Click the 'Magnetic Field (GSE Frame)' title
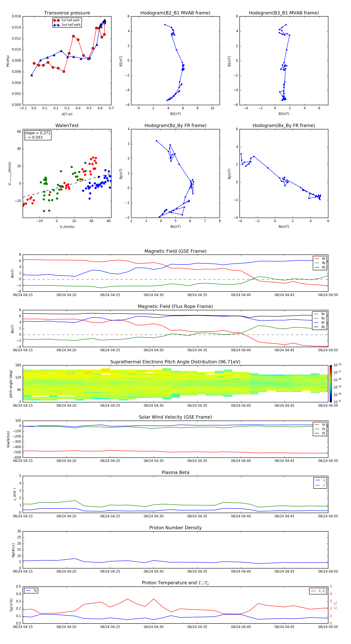This screenshot has height=644, width=351. (x=175, y=251)
